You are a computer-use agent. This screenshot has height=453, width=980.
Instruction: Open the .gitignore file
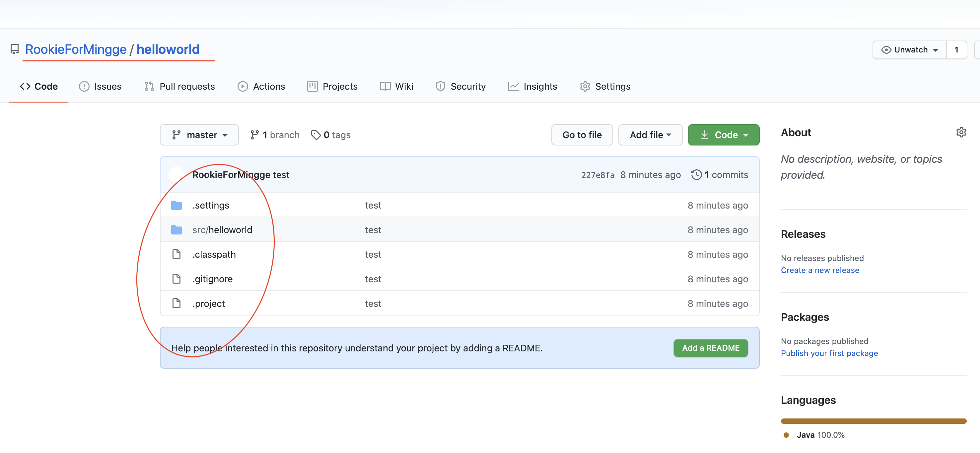pos(212,279)
